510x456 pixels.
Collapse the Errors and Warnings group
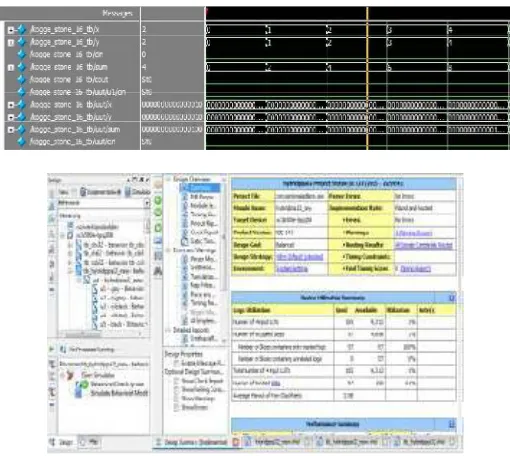click(x=168, y=250)
